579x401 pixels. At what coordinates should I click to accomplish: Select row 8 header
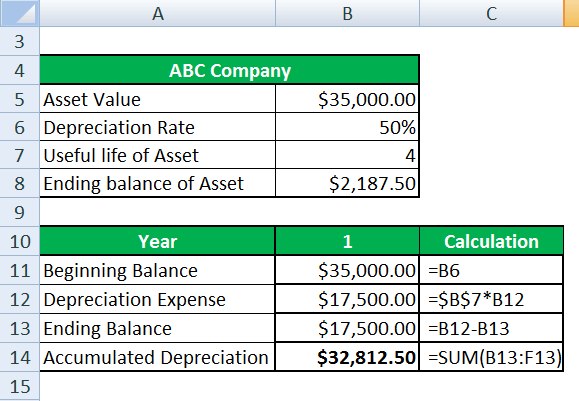click(19, 184)
